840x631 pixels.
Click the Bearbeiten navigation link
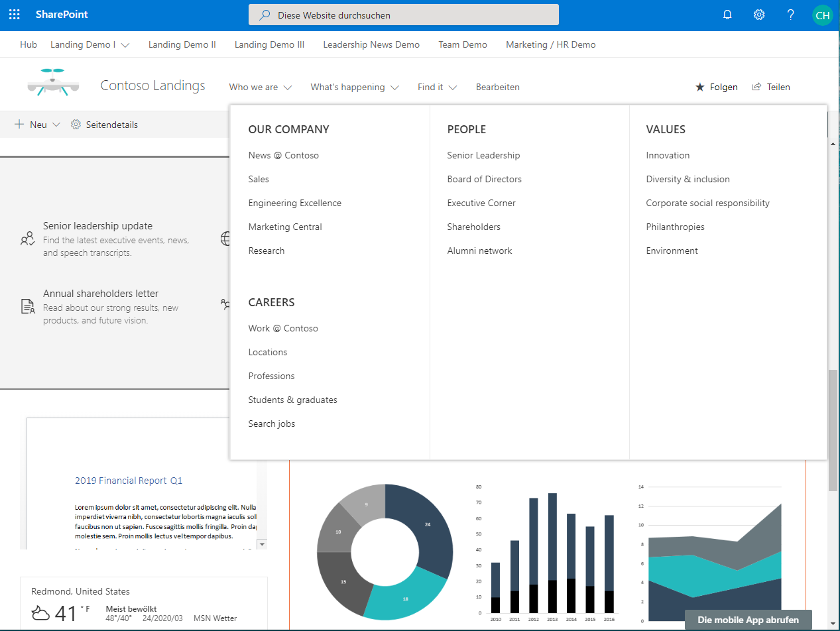click(498, 87)
